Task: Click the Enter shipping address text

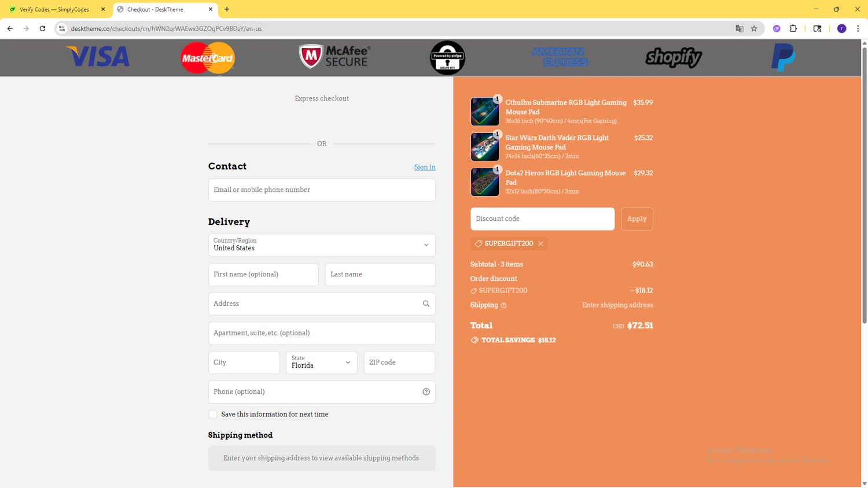Action: coord(617,305)
